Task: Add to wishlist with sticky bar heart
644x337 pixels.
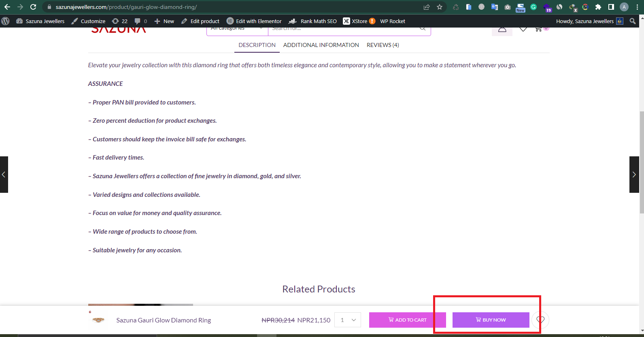Action: click(x=540, y=320)
